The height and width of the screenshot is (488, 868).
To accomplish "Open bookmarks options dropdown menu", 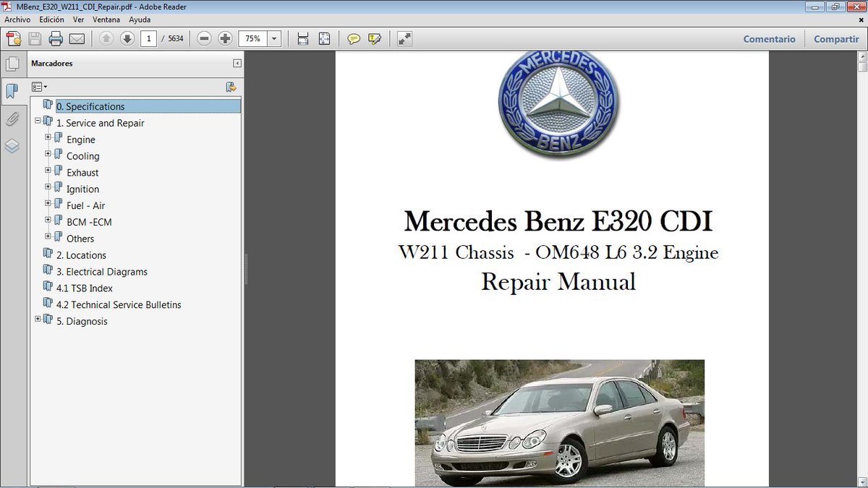I will point(39,87).
